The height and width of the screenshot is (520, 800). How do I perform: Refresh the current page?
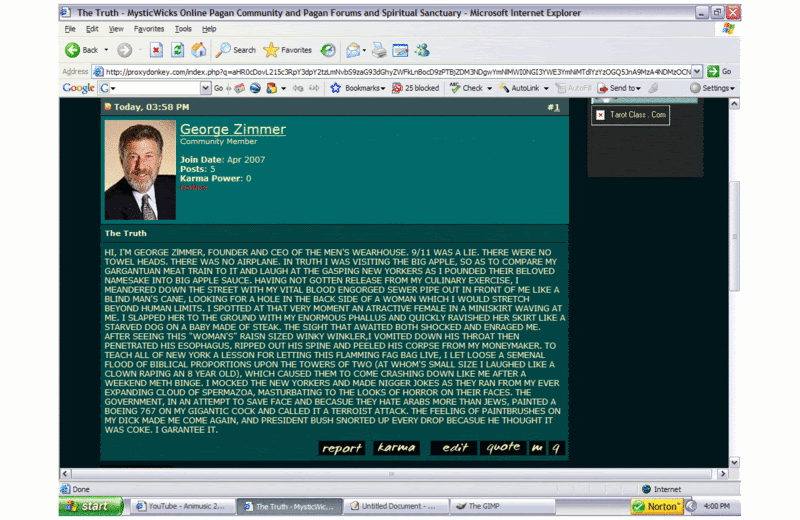pyautogui.click(x=178, y=50)
